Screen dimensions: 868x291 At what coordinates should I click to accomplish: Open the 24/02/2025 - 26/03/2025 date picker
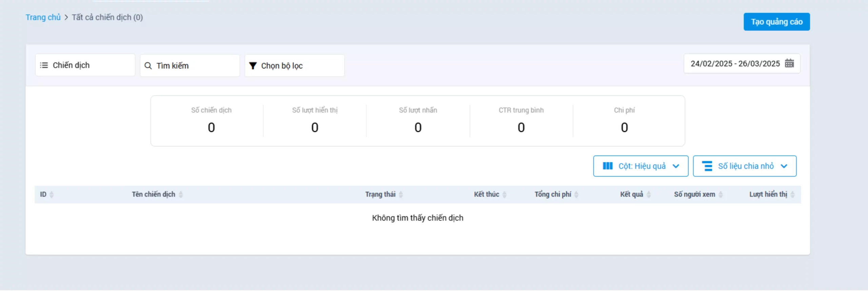click(x=735, y=64)
